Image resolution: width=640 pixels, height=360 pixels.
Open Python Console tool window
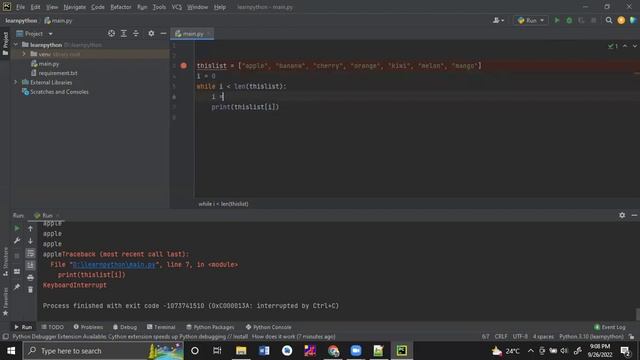[x=269, y=327]
